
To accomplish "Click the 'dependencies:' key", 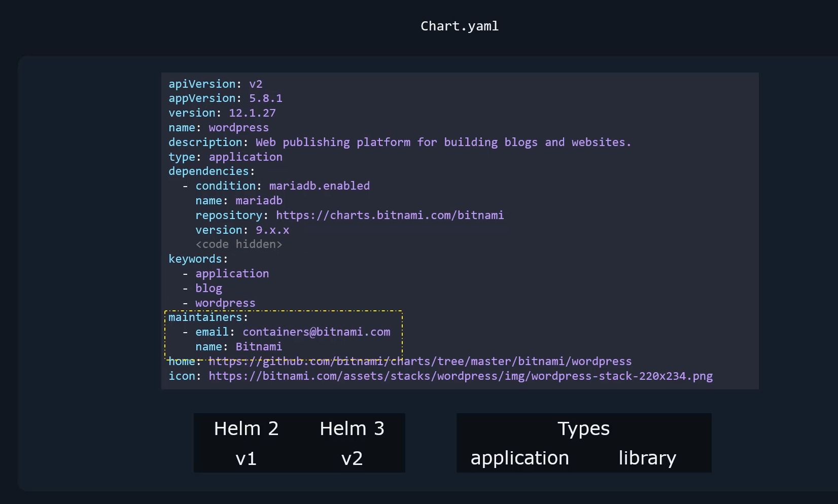I will tap(212, 171).
